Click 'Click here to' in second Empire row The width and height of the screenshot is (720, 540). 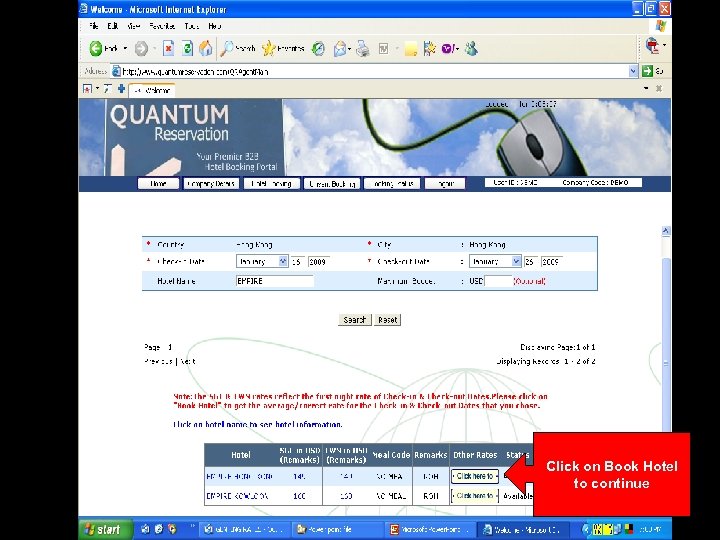click(475, 496)
